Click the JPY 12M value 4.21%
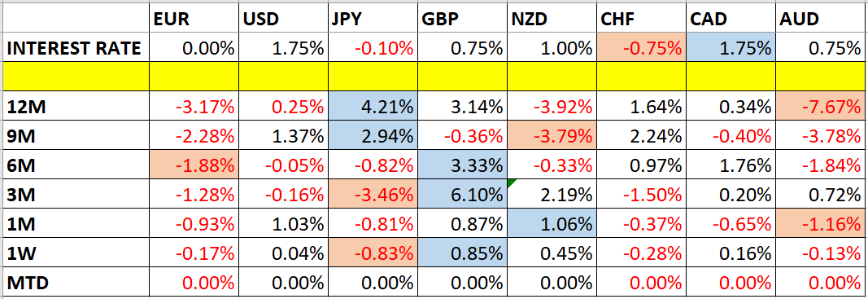The height and width of the screenshot is (299, 868). coord(372,107)
